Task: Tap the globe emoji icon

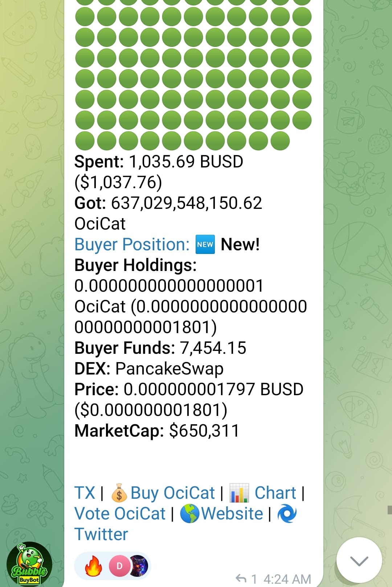Action: pyautogui.click(x=189, y=514)
